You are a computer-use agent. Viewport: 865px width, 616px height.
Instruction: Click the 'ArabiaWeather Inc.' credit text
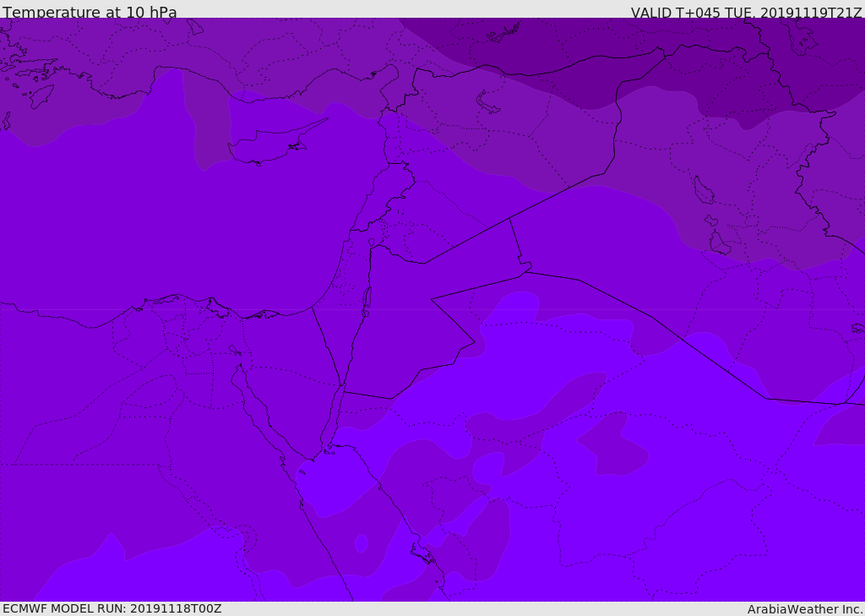[805, 609]
